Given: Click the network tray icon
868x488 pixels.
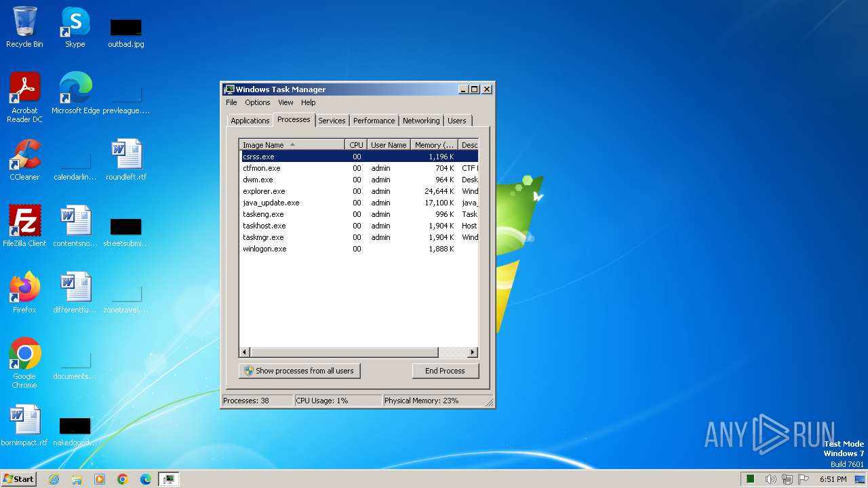Looking at the screenshot, I should pos(787,479).
